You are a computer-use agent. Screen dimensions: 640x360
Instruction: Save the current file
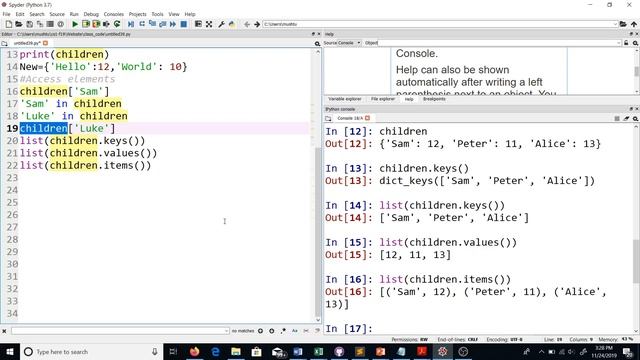point(29,24)
